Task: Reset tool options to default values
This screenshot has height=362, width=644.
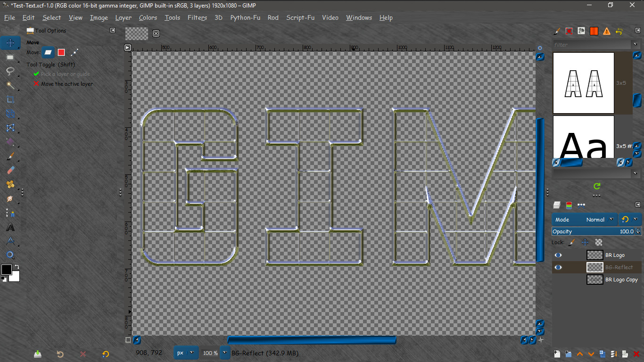Action: [106, 354]
